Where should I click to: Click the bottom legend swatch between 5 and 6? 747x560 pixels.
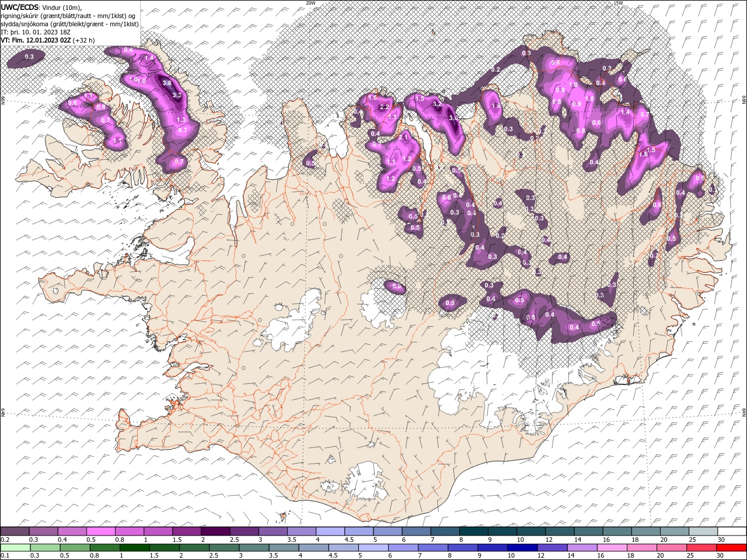pyautogui.click(x=373, y=548)
